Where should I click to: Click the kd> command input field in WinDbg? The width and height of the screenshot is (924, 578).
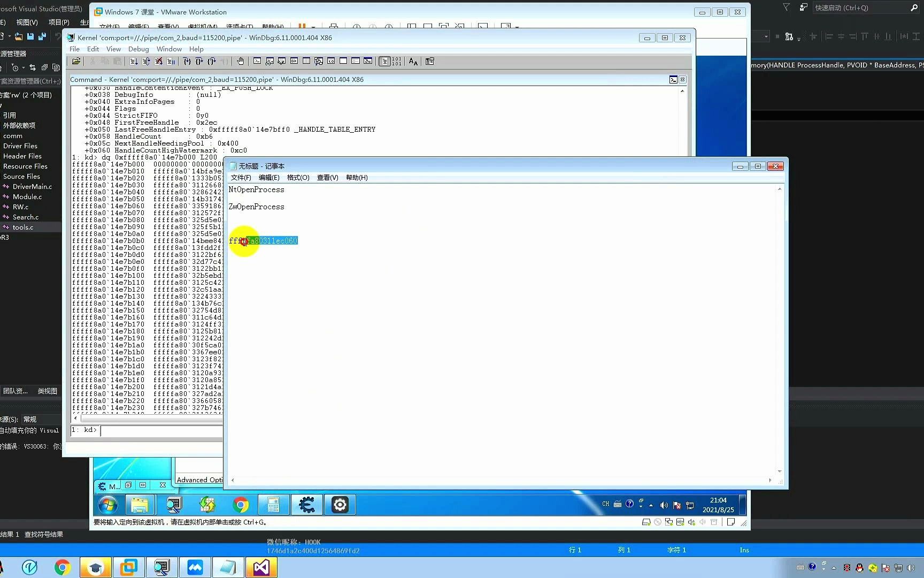161,430
